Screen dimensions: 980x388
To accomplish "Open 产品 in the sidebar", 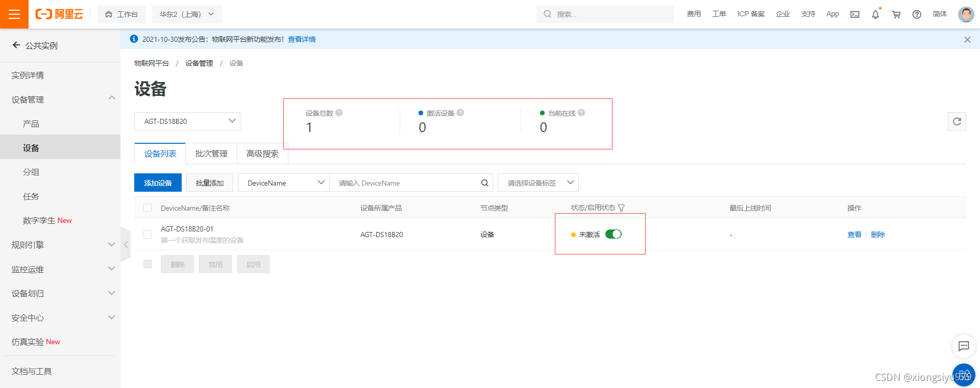I will (x=31, y=123).
